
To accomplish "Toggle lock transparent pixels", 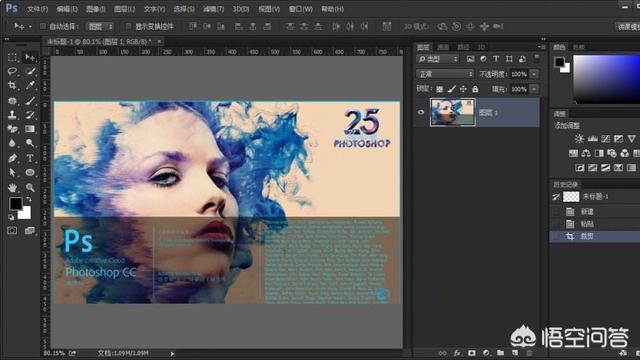I will click(440, 89).
